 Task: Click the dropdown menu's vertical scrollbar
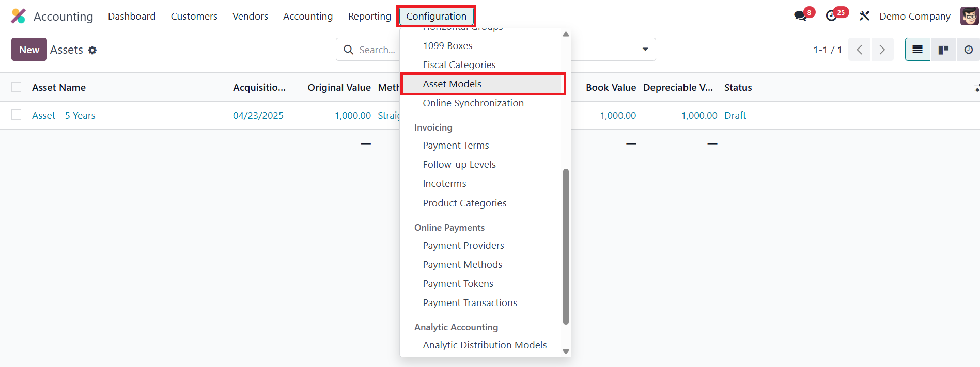pos(566,246)
